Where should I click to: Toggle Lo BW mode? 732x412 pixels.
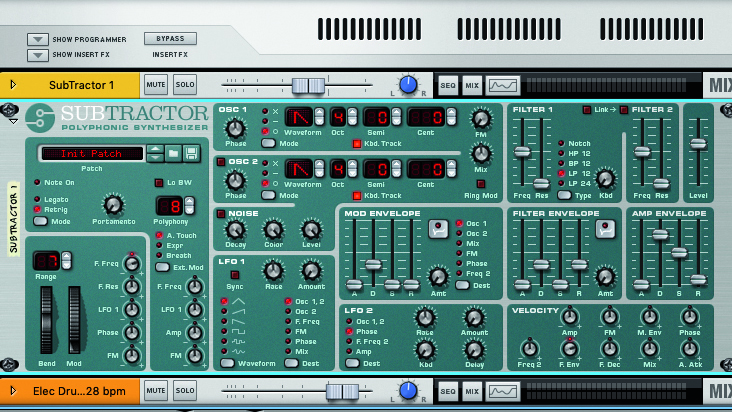coord(159,182)
